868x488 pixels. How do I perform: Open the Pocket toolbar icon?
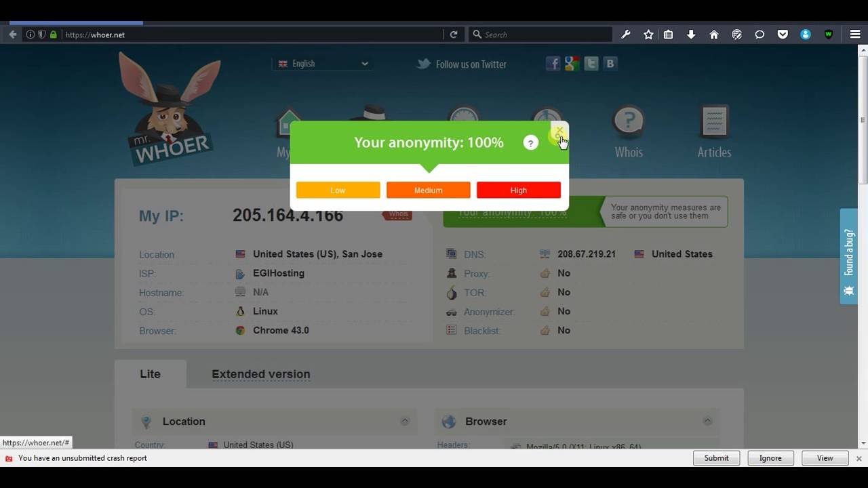(783, 35)
